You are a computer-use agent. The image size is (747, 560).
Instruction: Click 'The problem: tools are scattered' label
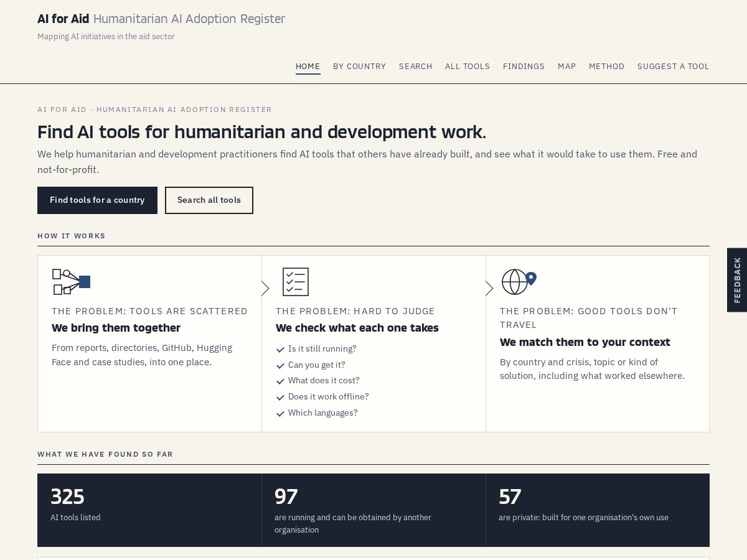coord(149,311)
